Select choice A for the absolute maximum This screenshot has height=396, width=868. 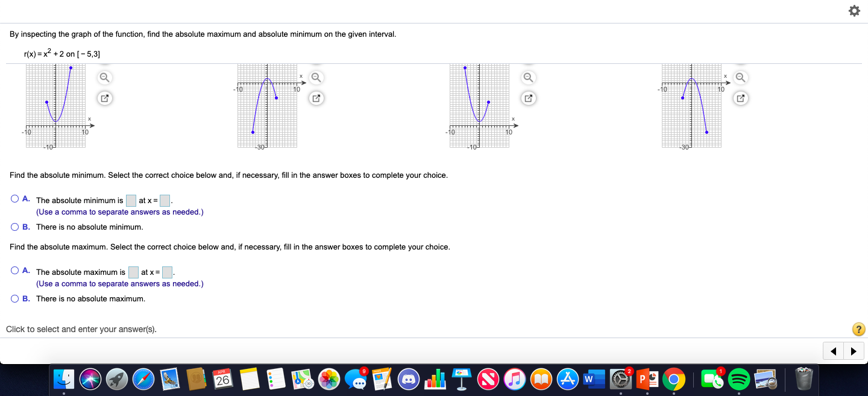click(x=14, y=270)
